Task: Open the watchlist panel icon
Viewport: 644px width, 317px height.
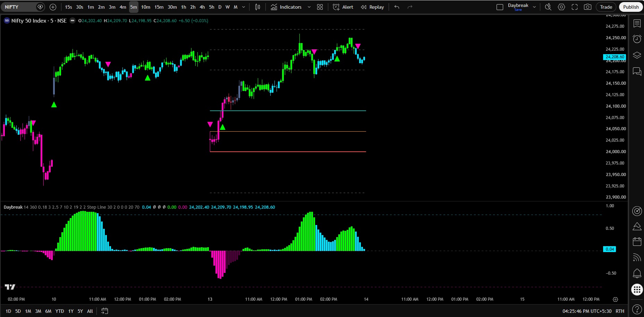Action: pos(637,23)
